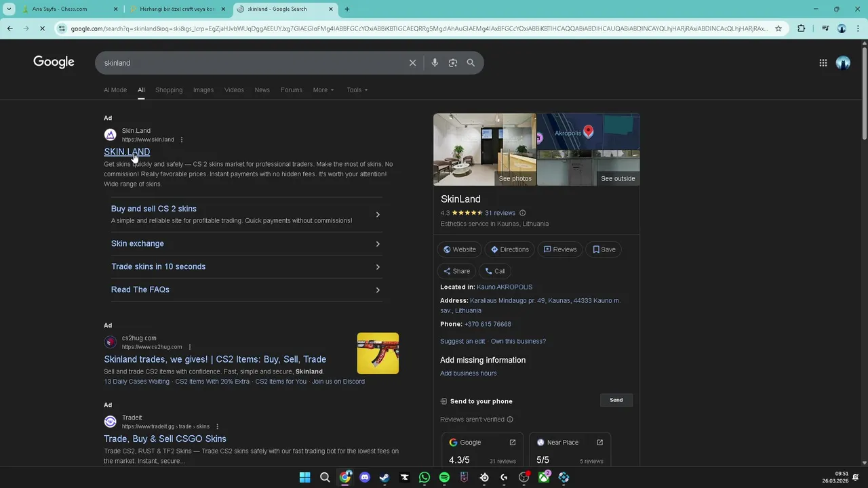Bookmark this page with star icon
The width and height of the screenshot is (868, 488).
coord(778,28)
